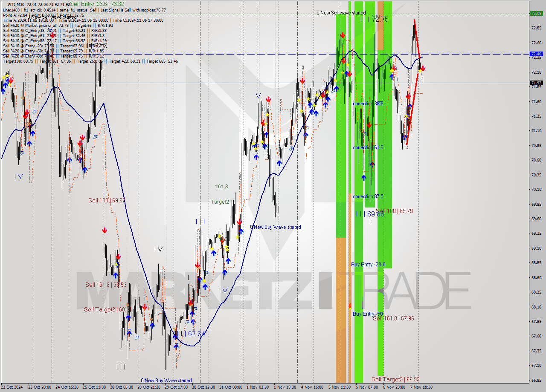
Task: Click the '1 Nov 03:30' time label
Action: point(258,387)
